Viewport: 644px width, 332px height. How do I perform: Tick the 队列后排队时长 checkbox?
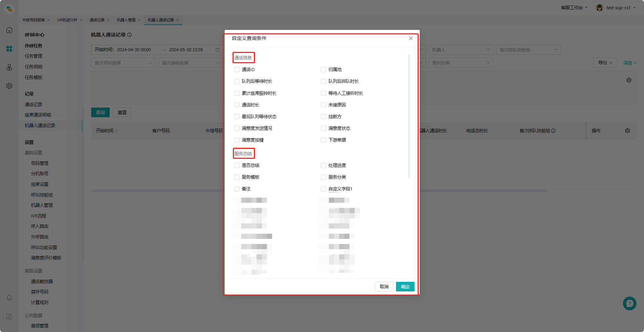323,81
